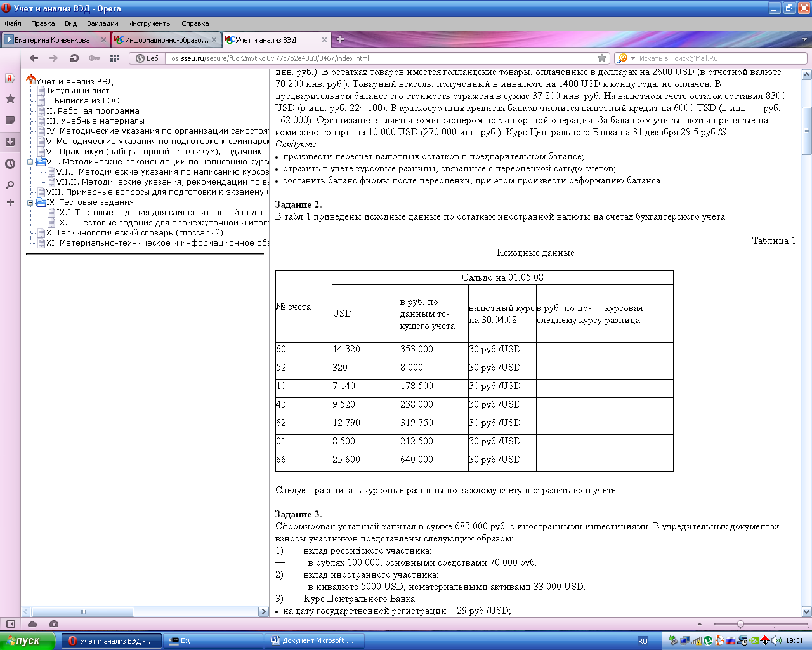Click home icon of Учет и анализ ВЭД tree
Screen dimensions: 812x650
tap(30, 80)
